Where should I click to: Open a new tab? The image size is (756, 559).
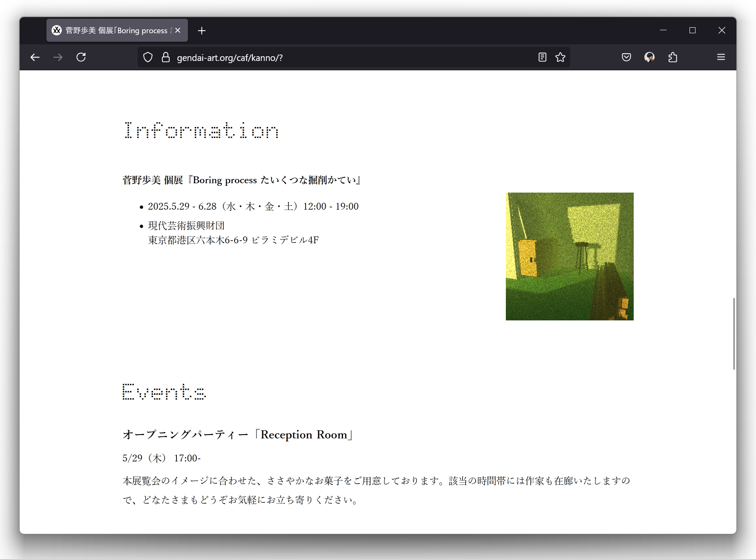(202, 31)
